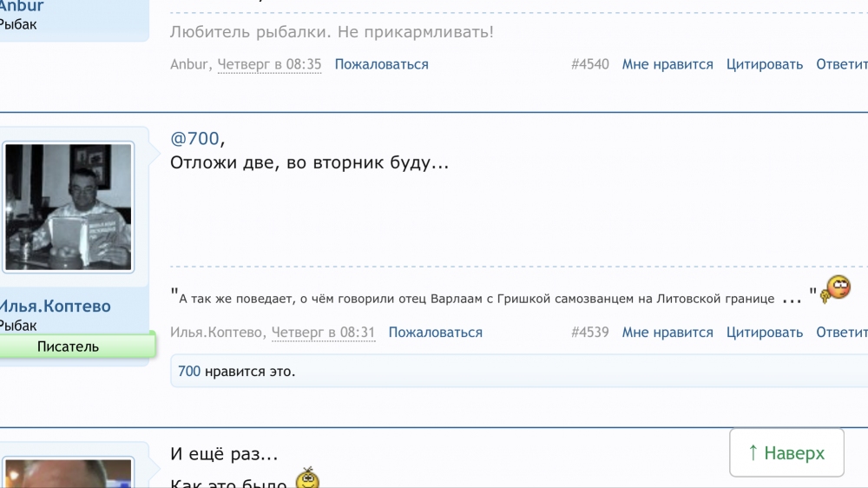Quote post #4539 using Цитировать

765,333
